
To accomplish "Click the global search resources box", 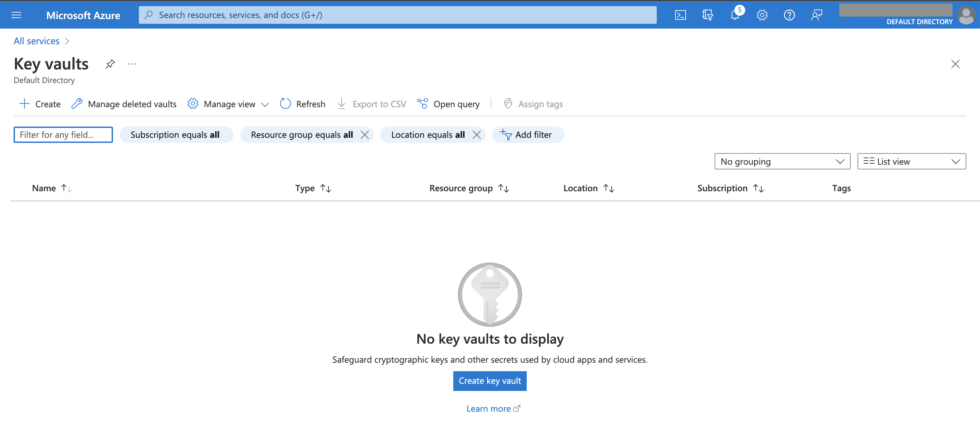I will (397, 15).
